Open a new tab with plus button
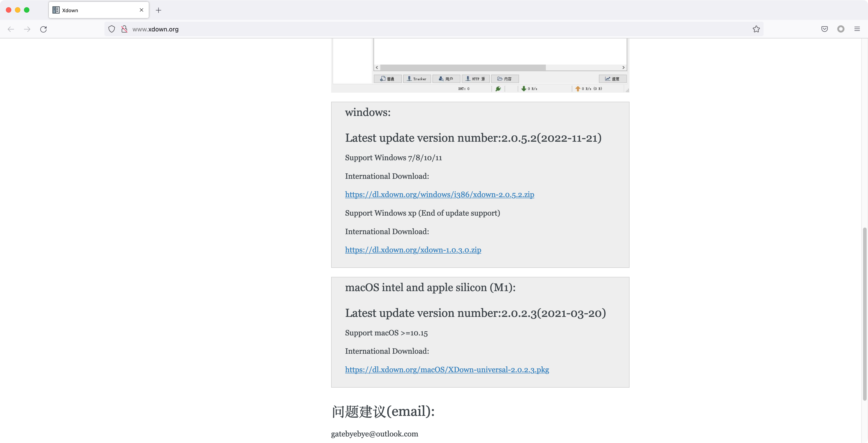The image size is (868, 443). point(158,10)
